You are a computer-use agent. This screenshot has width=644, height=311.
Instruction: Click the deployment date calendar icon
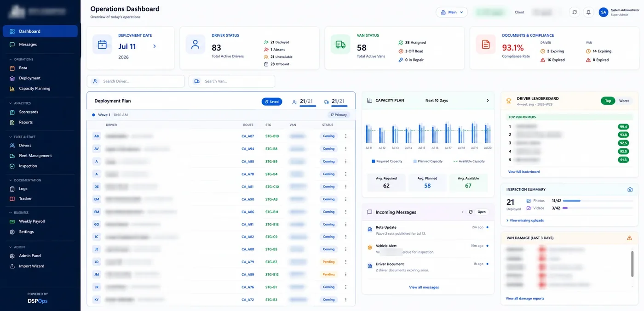click(102, 45)
